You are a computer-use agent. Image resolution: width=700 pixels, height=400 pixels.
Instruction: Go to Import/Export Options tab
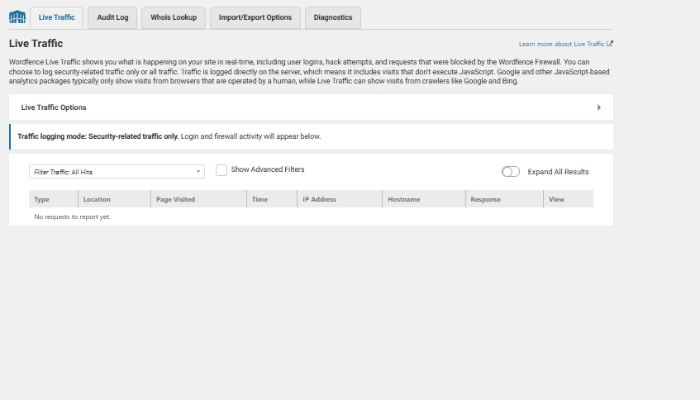255,17
